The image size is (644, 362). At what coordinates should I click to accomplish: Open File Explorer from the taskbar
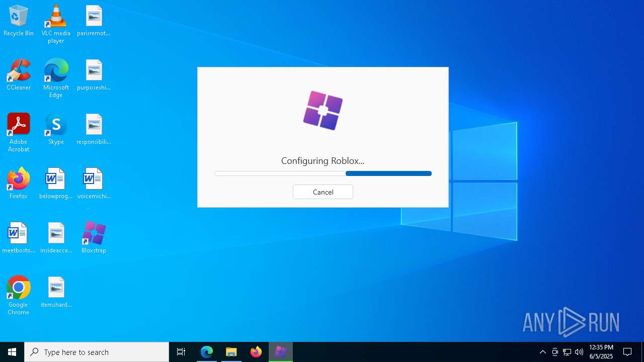[231, 352]
